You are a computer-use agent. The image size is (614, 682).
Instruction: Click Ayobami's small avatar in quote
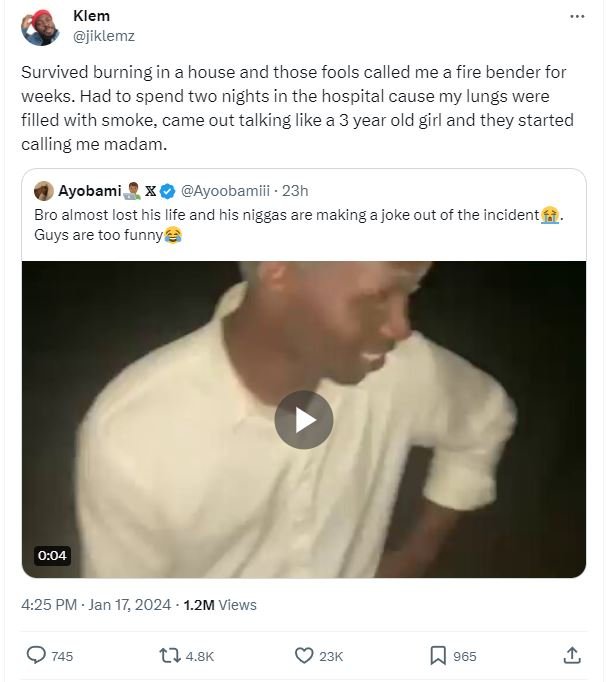coord(43,190)
